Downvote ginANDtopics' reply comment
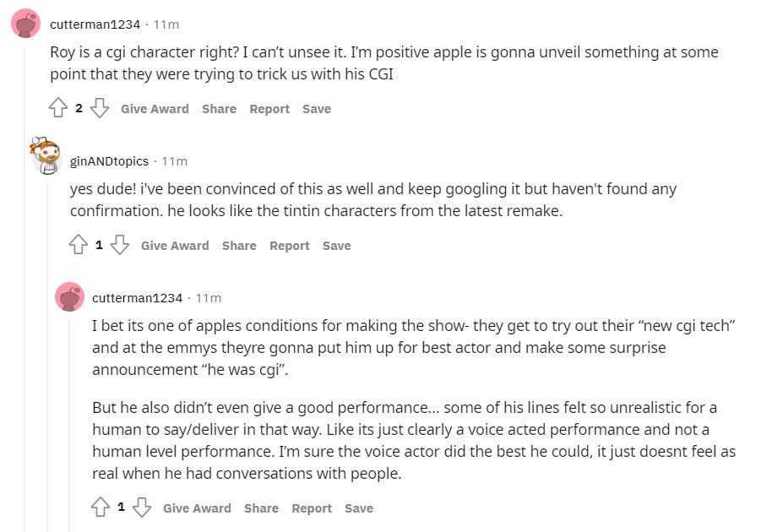 (120, 245)
